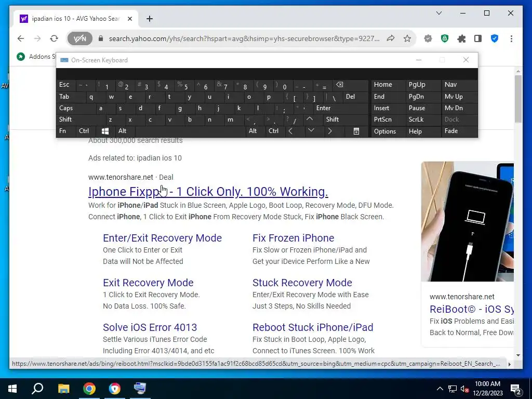Open the green shield extension icon

pyautogui.click(x=445, y=38)
